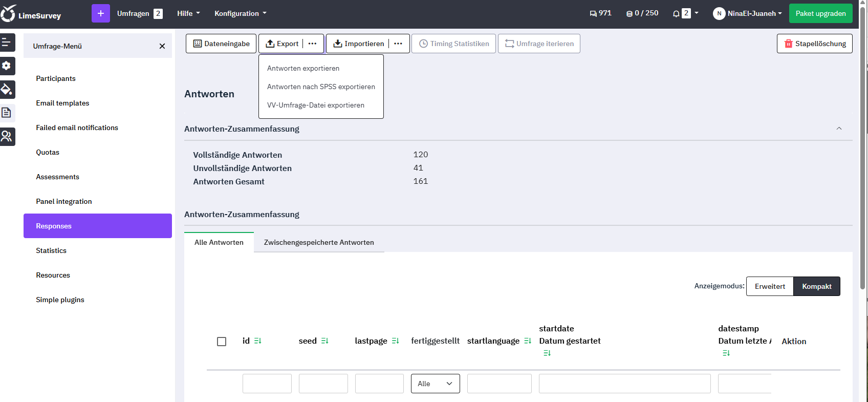Switch display mode to Erweitert
This screenshot has height=402, width=868.
pos(769,286)
